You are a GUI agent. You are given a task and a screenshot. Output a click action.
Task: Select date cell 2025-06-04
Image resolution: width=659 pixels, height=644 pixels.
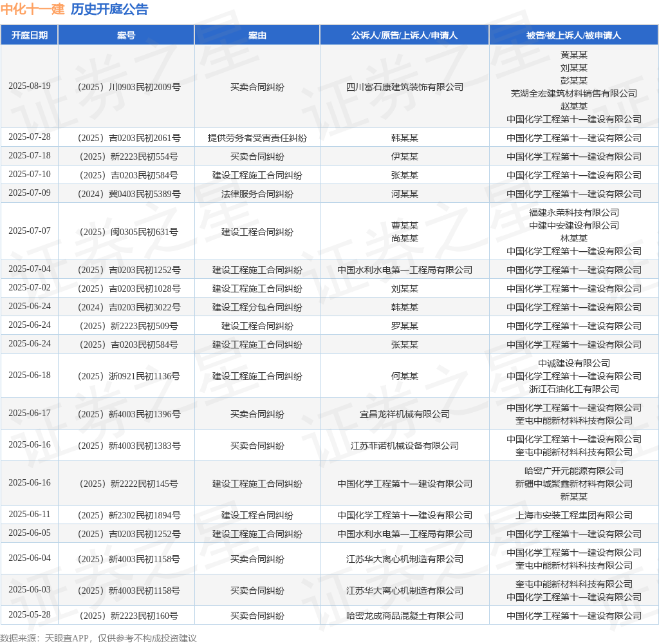tap(30, 558)
